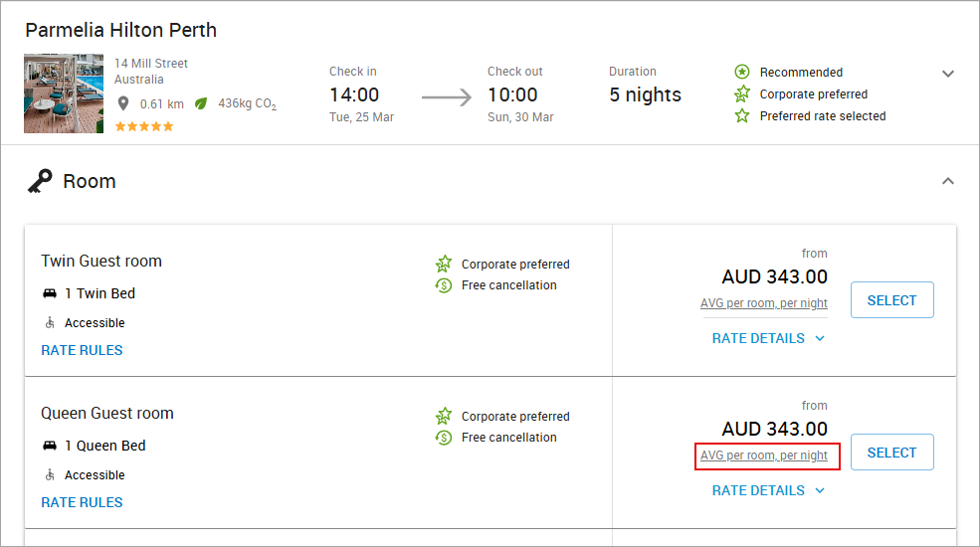Click the Room section heading
Image resolution: width=980 pixels, height=547 pixels.
click(x=90, y=181)
